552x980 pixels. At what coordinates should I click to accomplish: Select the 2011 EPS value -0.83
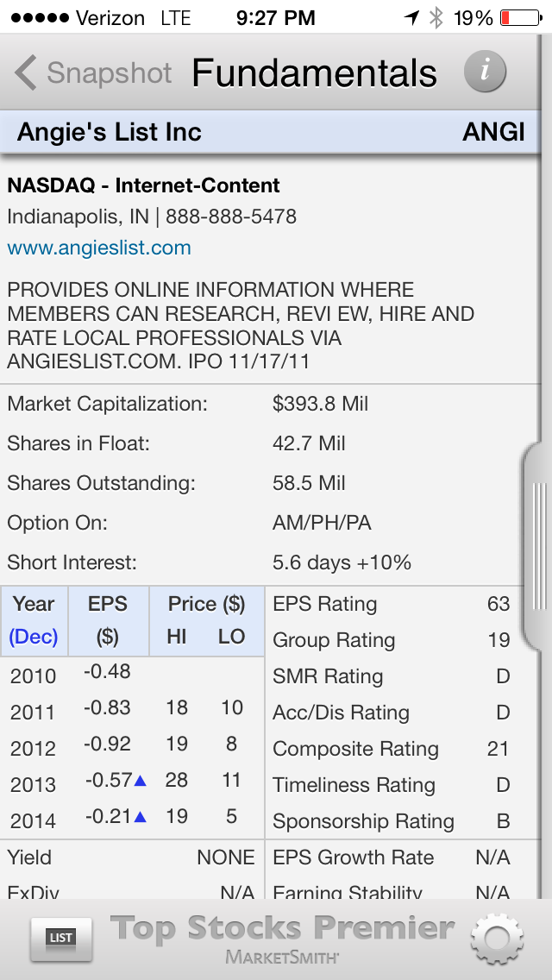(x=107, y=707)
